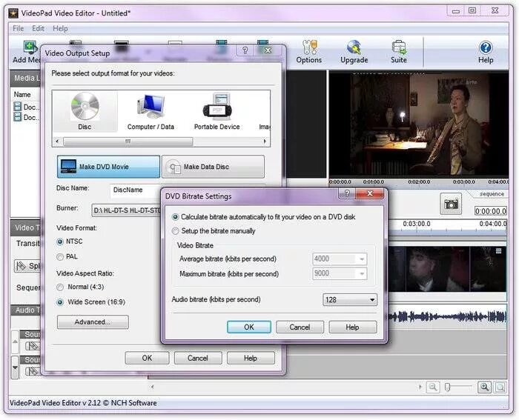Click the audio track scroll down arrow
Image resolution: width=519 pixels, height=420 pixels.
tap(15, 367)
